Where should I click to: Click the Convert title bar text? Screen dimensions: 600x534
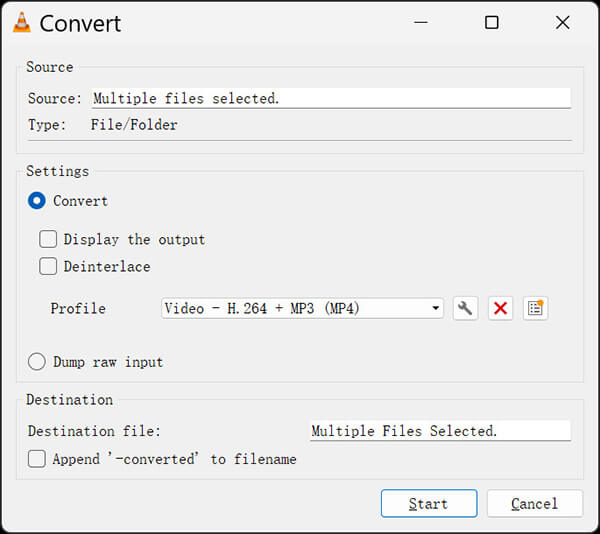click(82, 22)
